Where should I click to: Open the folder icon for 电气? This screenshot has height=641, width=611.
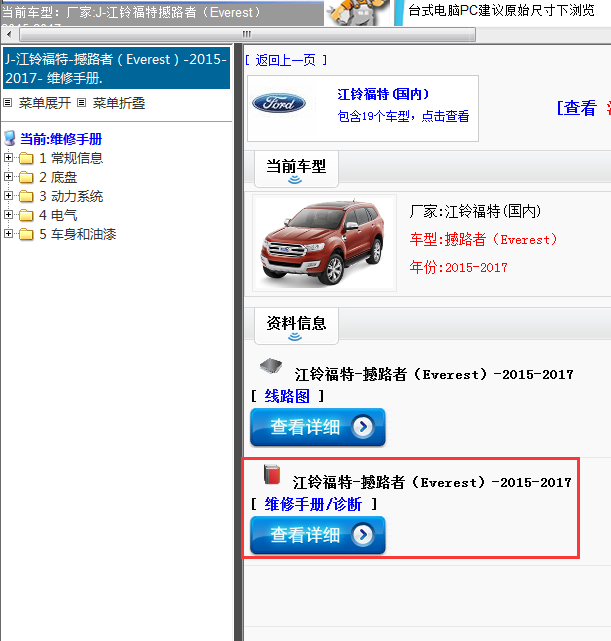(x=26, y=215)
